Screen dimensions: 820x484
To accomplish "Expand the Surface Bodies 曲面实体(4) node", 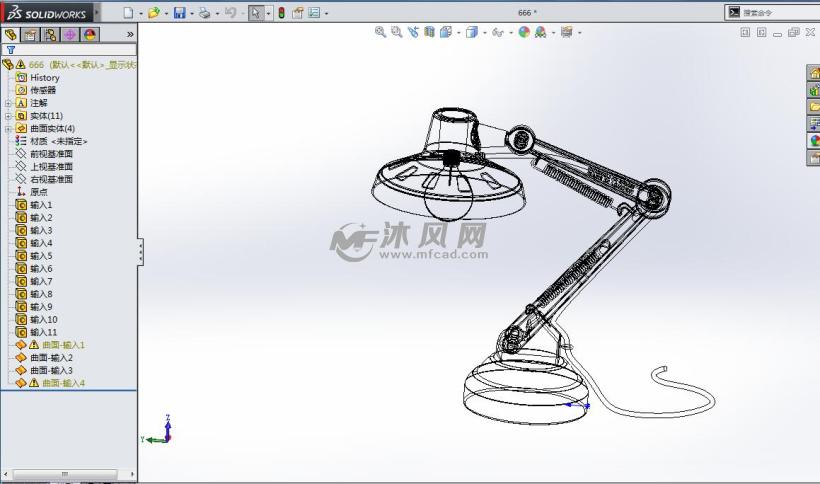I will click(8, 129).
